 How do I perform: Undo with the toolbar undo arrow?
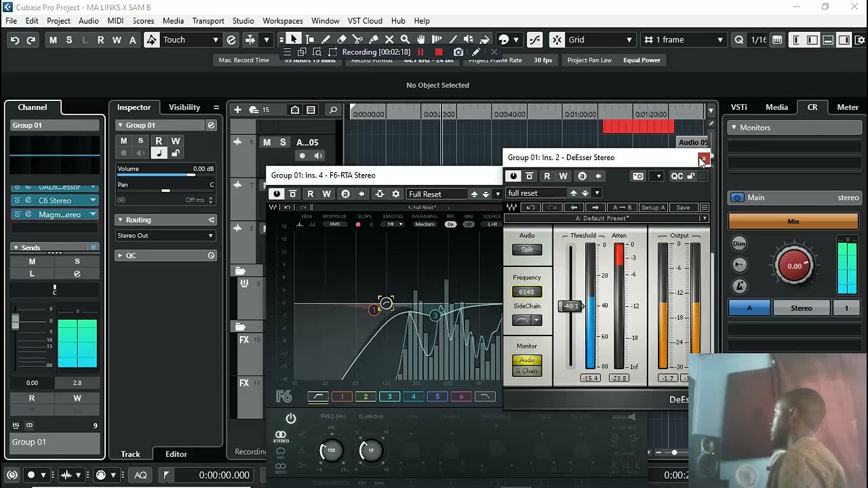tap(15, 40)
